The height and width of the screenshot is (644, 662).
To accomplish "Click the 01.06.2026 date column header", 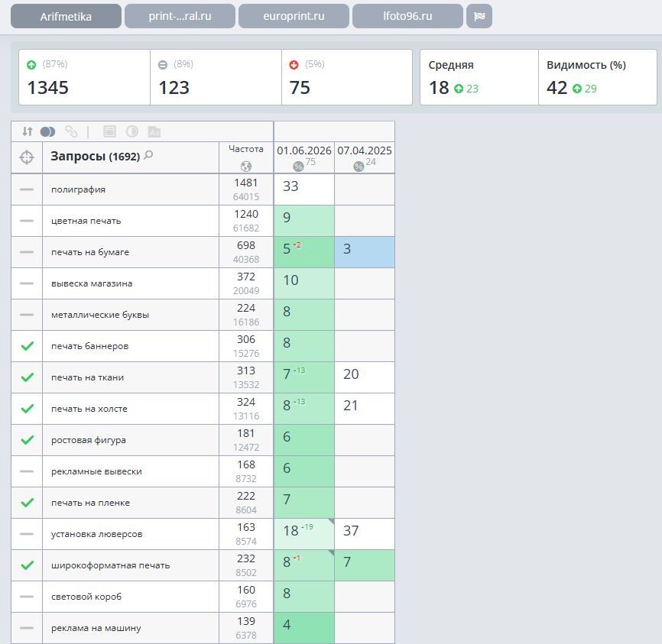I will (304, 150).
